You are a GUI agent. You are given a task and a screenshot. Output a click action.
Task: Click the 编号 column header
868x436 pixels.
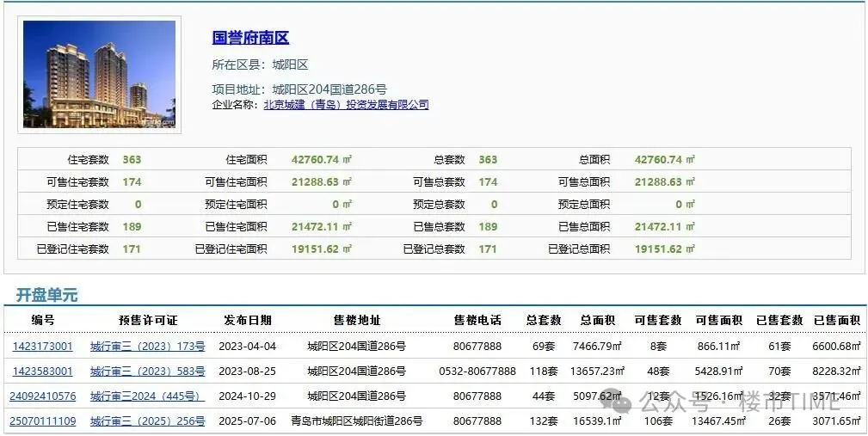point(43,320)
